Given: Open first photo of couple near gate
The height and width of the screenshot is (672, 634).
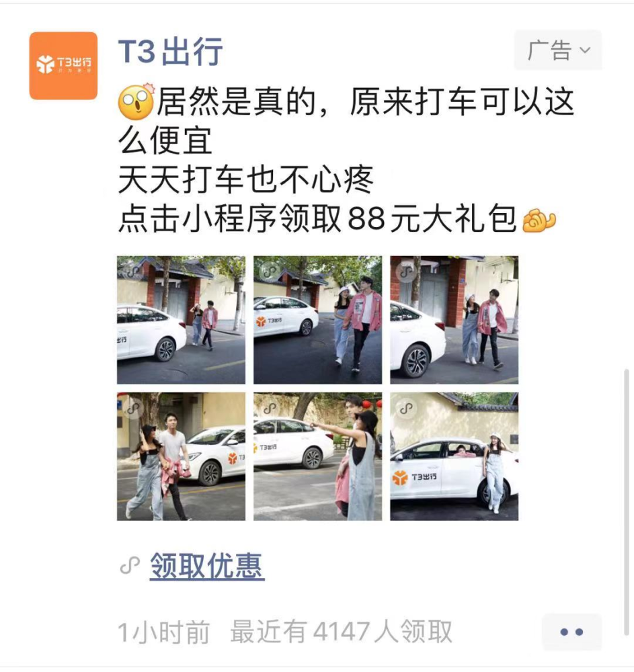Looking at the screenshot, I should (x=182, y=320).
